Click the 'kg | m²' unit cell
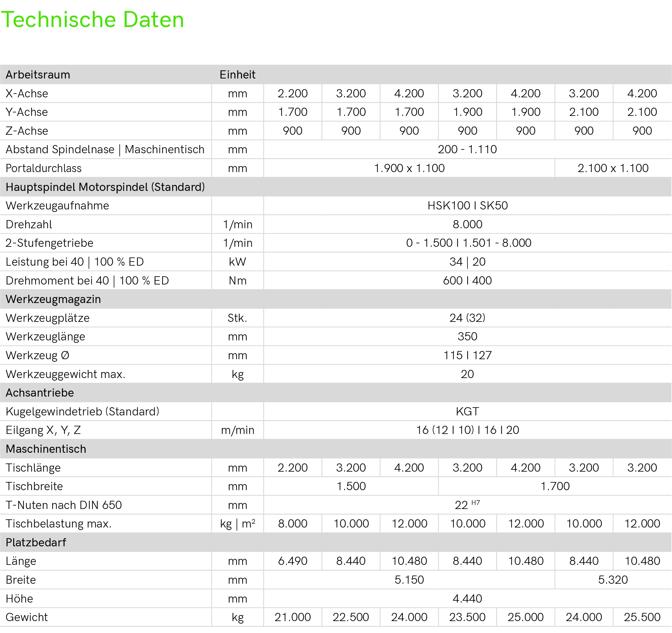Screen dimensions: 672x633 [x=238, y=523]
